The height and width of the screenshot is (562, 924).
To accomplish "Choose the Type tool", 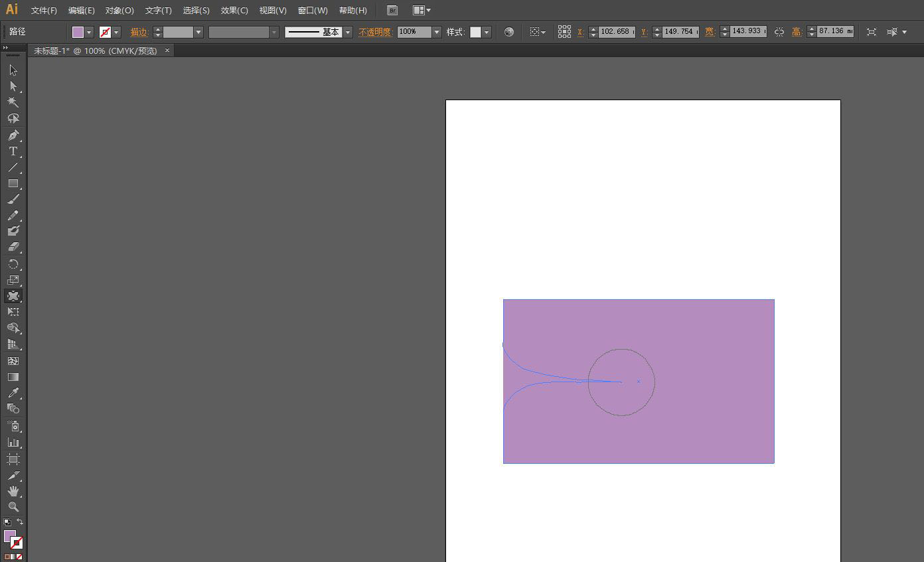I will (x=13, y=151).
